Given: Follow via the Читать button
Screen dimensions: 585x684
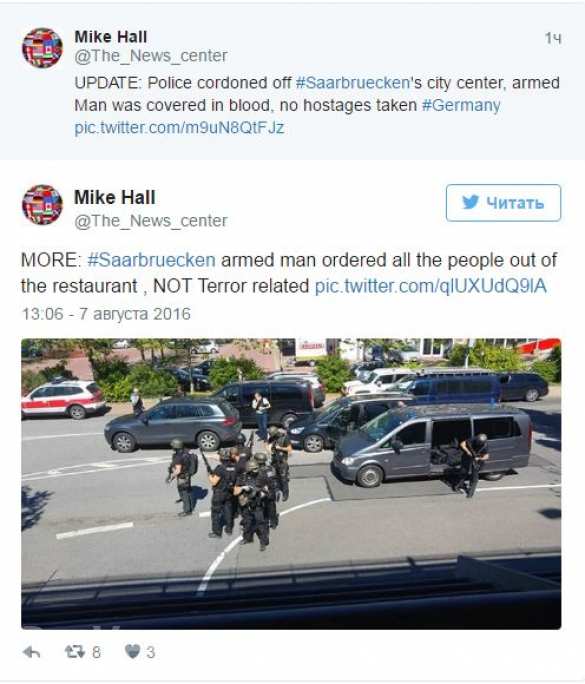Looking at the screenshot, I should click(x=503, y=203).
